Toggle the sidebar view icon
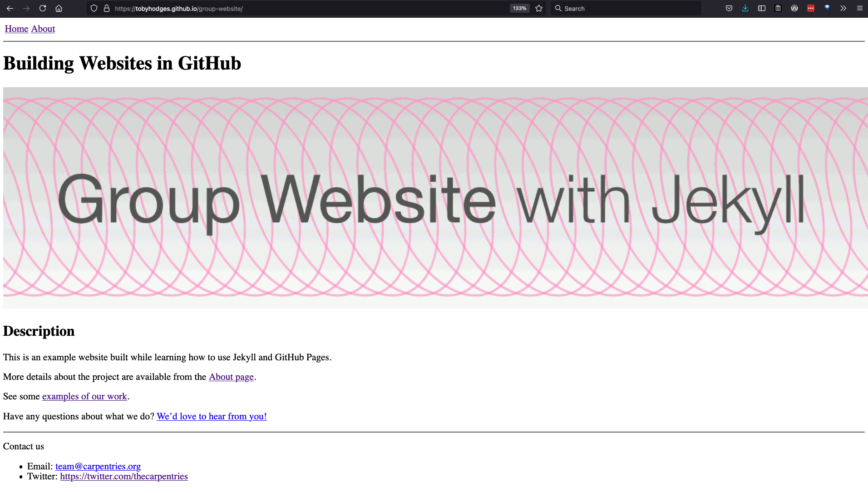868x493 pixels. [762, 8]
